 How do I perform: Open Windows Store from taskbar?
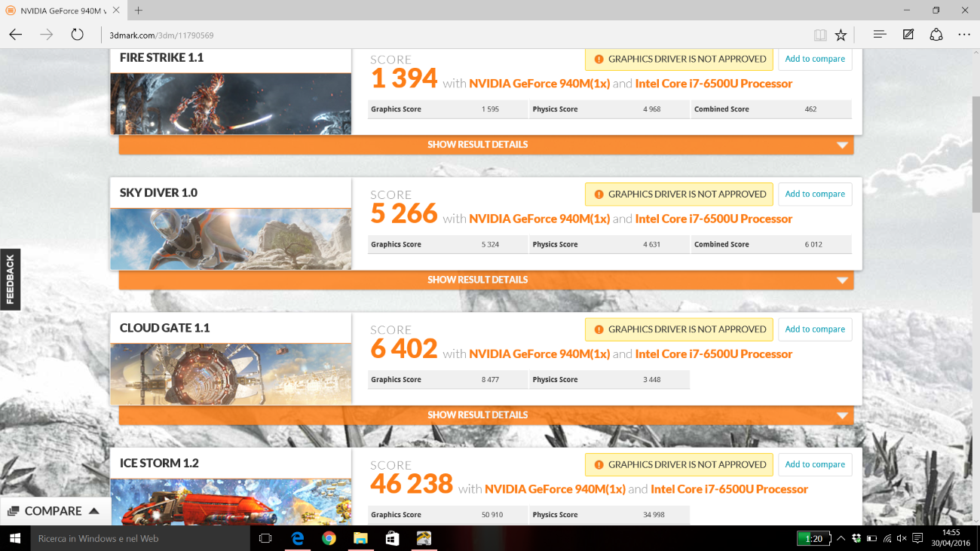coord(392,538)
